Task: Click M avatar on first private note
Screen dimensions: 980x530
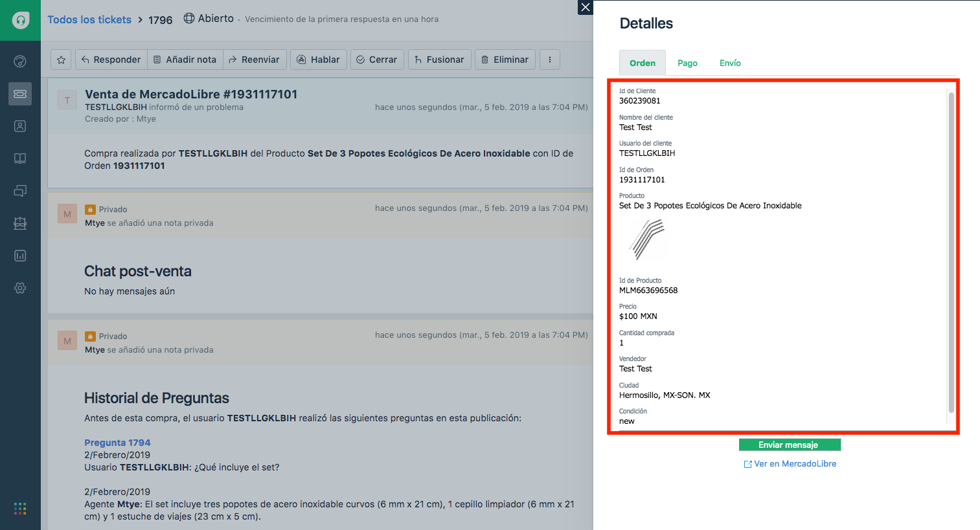Action: 67,214
